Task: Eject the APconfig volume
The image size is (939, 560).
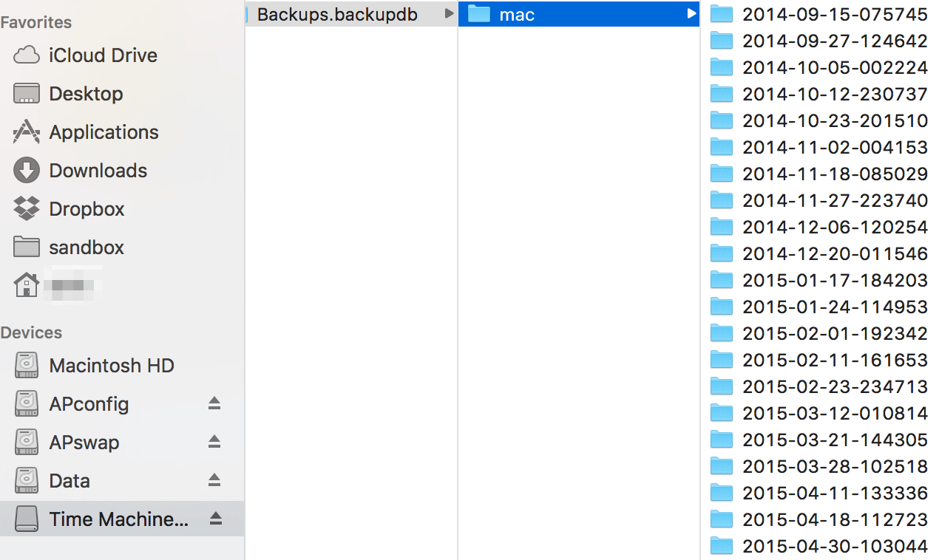Action: 214,403
